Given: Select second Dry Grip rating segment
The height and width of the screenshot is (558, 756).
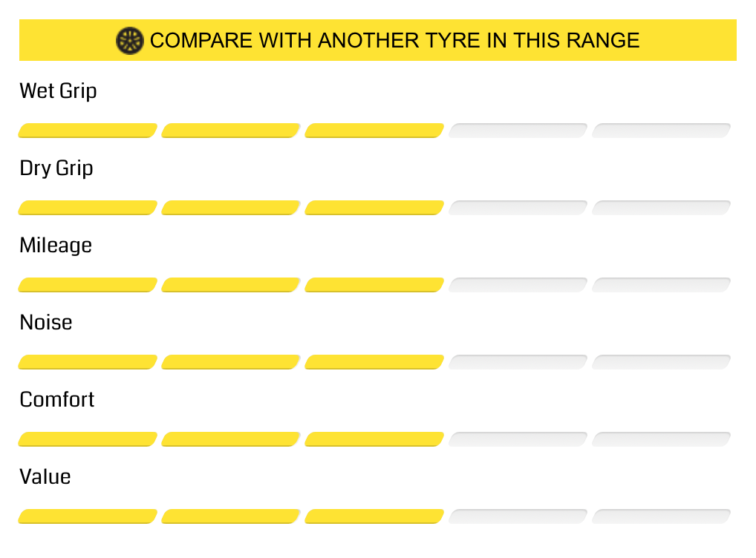Looking at the screenshot, I should [231, 208].
